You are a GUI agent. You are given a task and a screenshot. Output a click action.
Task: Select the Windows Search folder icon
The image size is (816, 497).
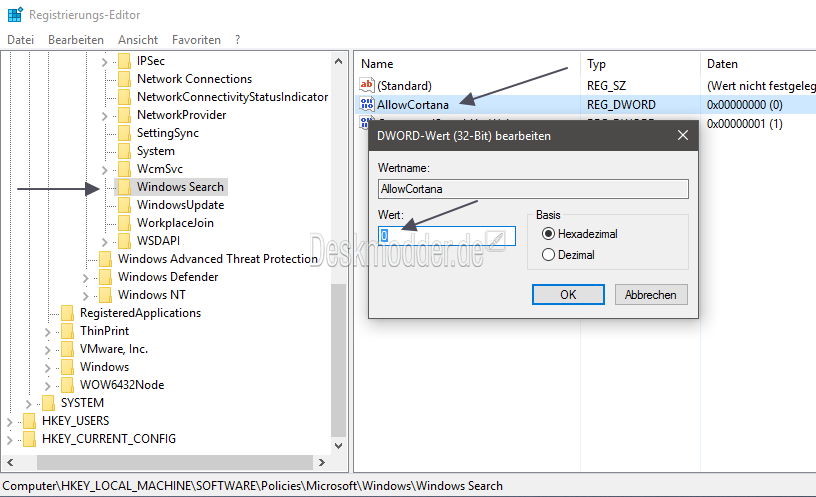click(x=124, y=187)
